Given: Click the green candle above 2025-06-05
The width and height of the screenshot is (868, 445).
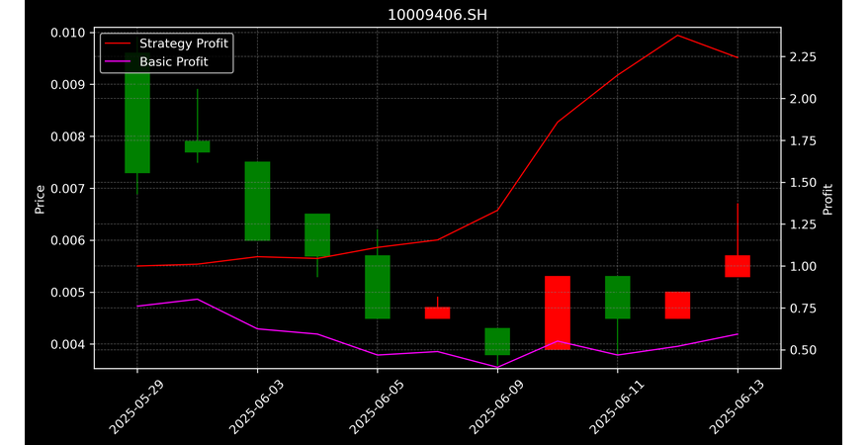Looking at the screenshot, I should coord(378,287).
